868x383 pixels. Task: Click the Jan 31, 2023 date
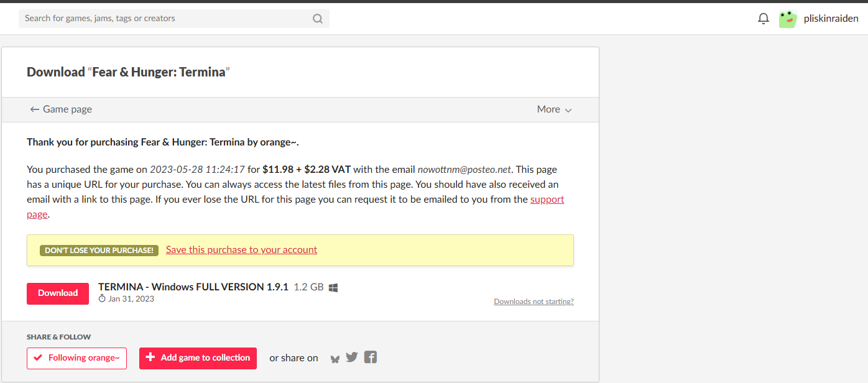(x=131, y=299)
